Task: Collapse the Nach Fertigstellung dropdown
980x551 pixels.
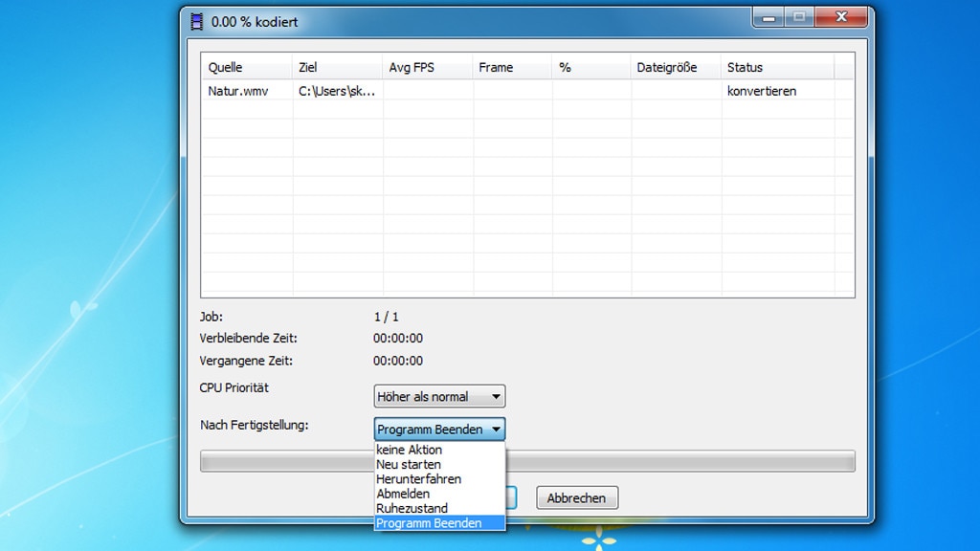Action: [x=439, y=430]
